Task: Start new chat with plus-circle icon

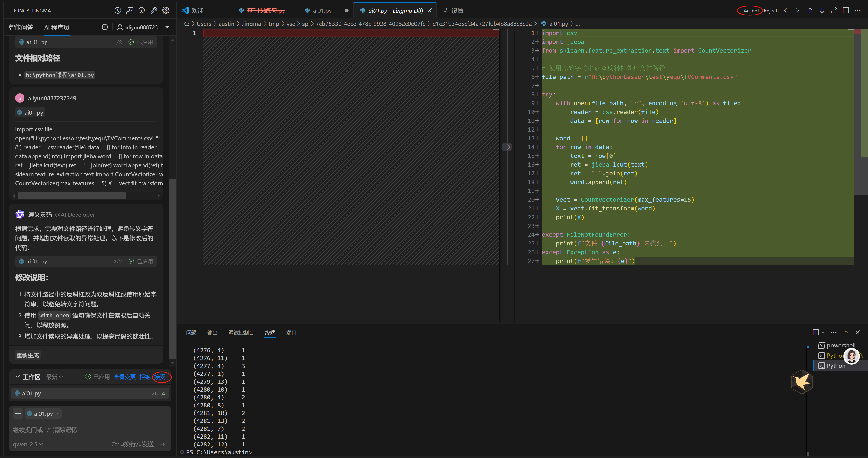Action: [x=105, y=27]
